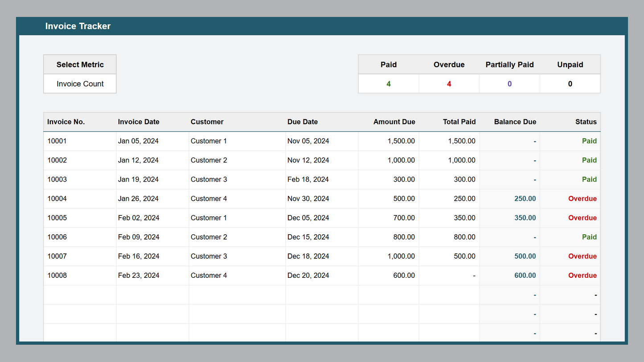Image resolution: width=644 pixels, height=362 pixels.
Task: Click the Due Date column header
Action: pyautogui.click(x=303, y=122)
